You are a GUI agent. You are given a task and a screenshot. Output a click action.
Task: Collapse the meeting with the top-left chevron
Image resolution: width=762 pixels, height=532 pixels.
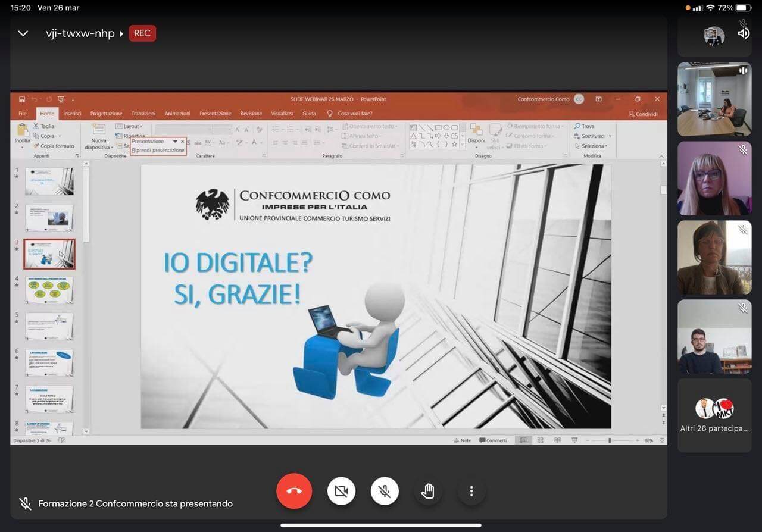tap(23, 33)
